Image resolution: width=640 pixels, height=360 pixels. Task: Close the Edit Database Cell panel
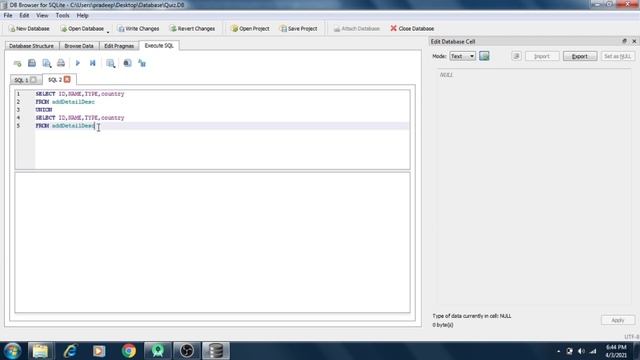point(634,41)
